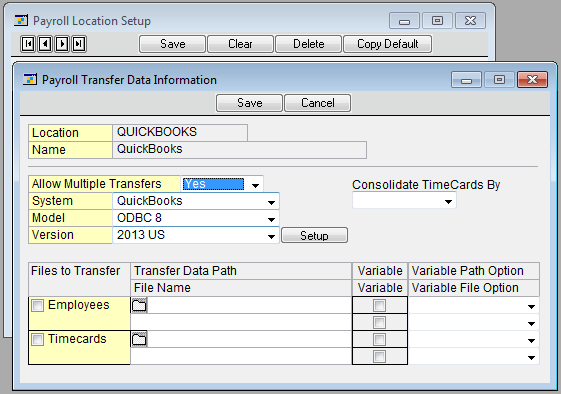Close the Payroll Location Setup window
Image resolution: width=561 pixels, height=394 pixels.
(470, 21)
